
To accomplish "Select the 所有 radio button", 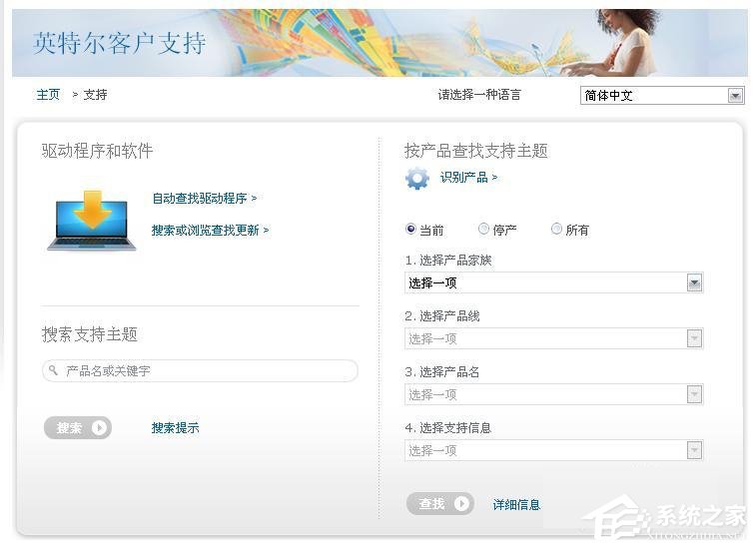I will (556, 229).
